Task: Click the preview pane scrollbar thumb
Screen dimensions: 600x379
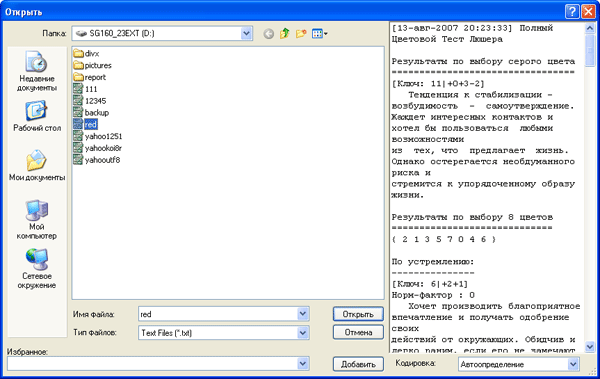Action: click(x=590, y=50)
